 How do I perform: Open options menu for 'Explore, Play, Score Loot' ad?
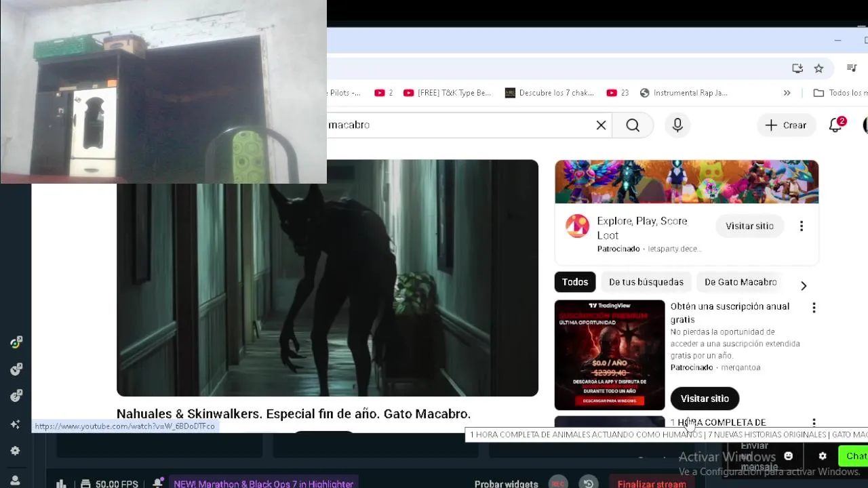[x=802, y=226]
